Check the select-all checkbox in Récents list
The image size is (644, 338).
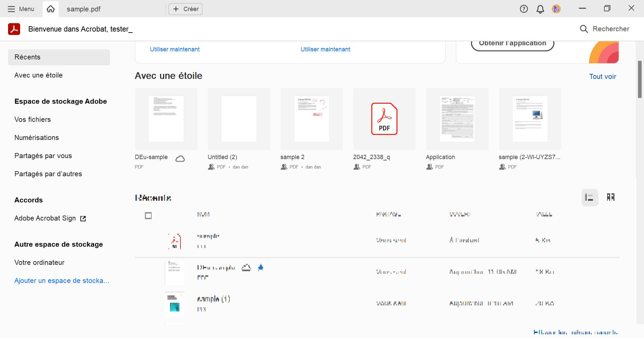click(x=148, y=215)
